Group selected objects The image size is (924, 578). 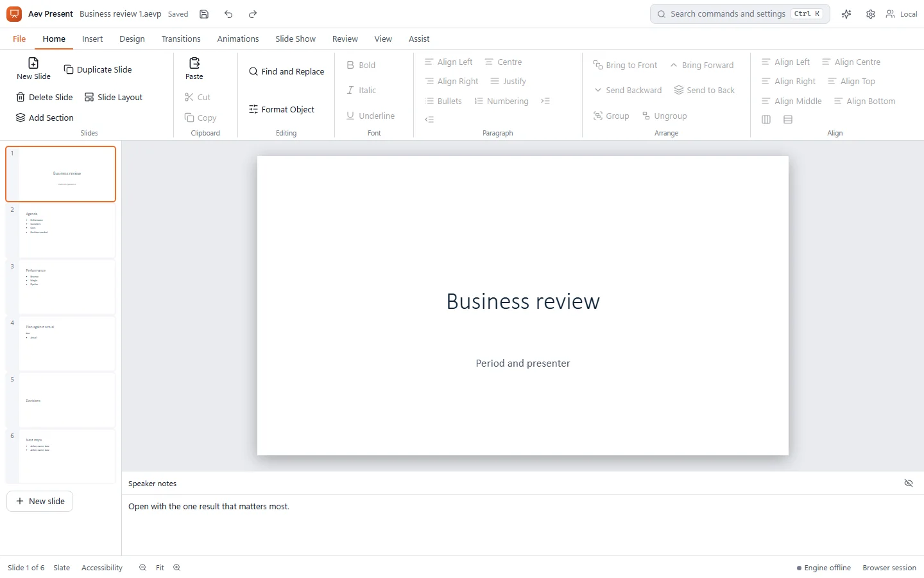(611, 116)
